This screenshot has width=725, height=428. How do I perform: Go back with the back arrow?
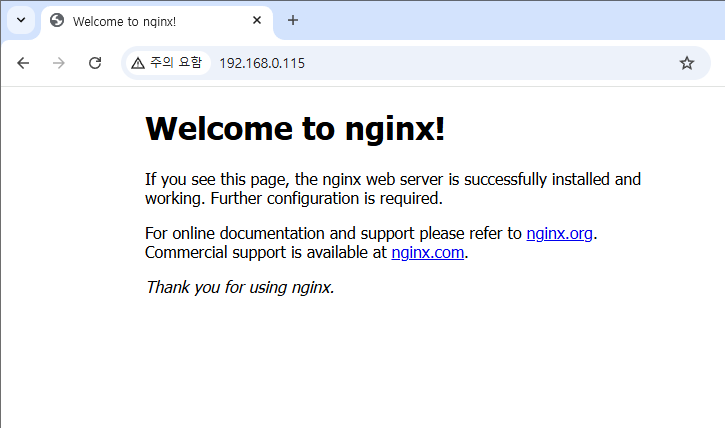coord(23,63)
